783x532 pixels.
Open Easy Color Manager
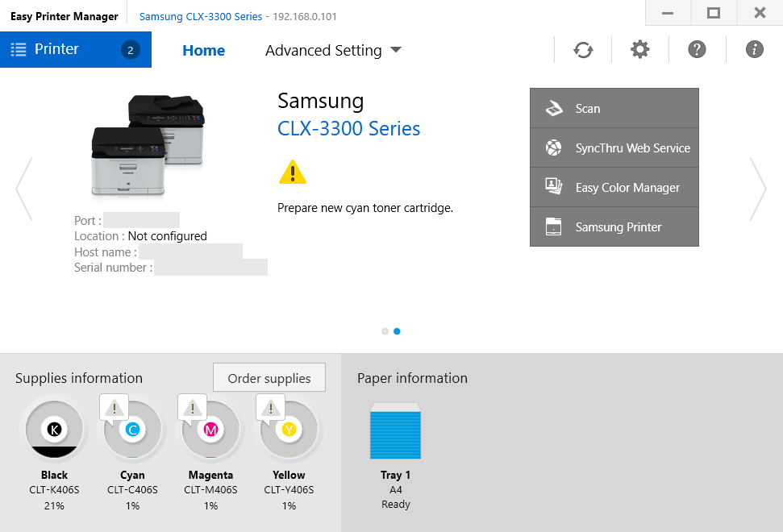pyautogui.click(x=614, y=187)
